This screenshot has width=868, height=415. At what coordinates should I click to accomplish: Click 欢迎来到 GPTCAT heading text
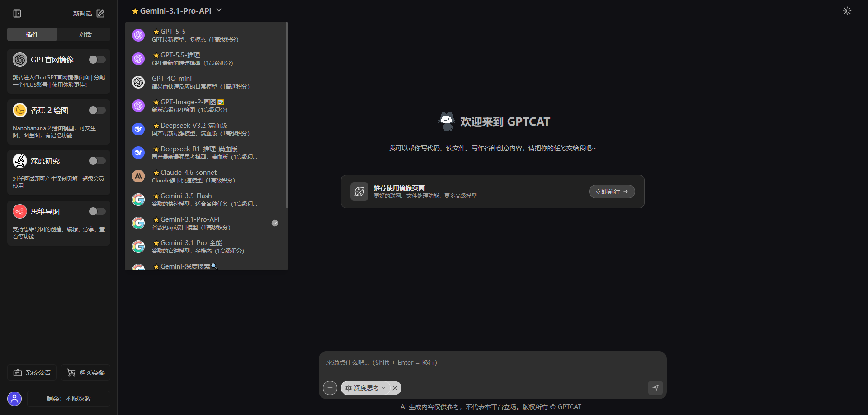coord(505,121)
